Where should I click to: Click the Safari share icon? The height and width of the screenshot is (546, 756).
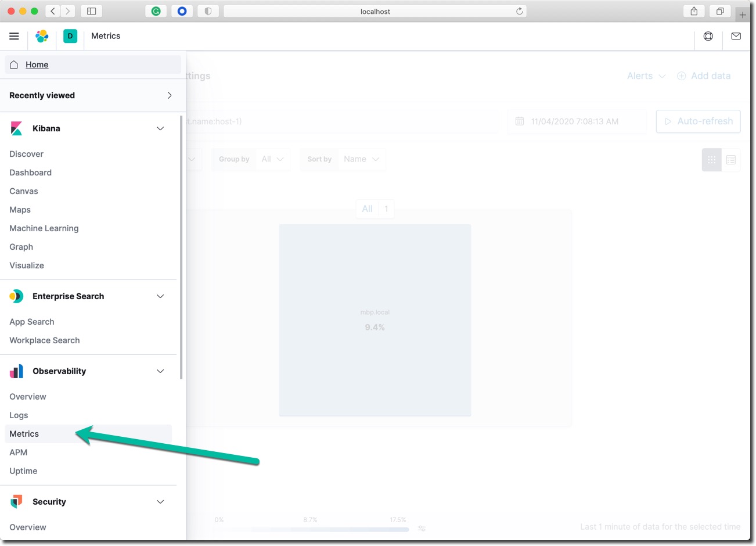coord(694,11)
